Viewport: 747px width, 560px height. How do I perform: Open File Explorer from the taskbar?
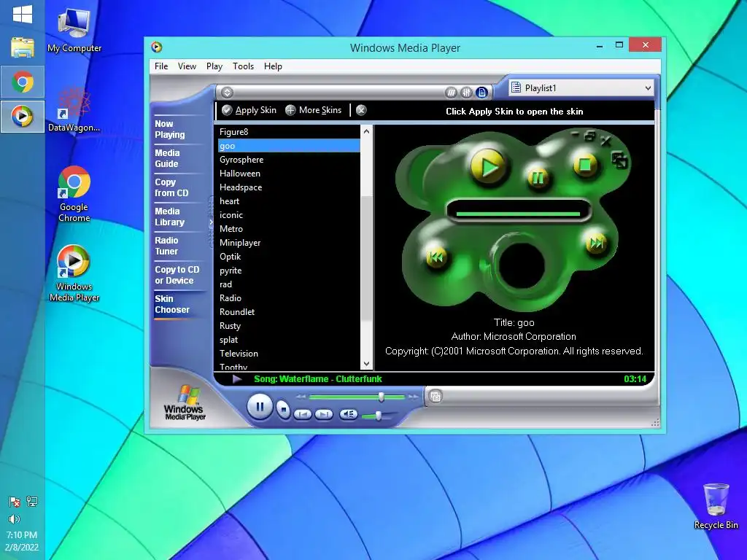click(x=23, y=47)
